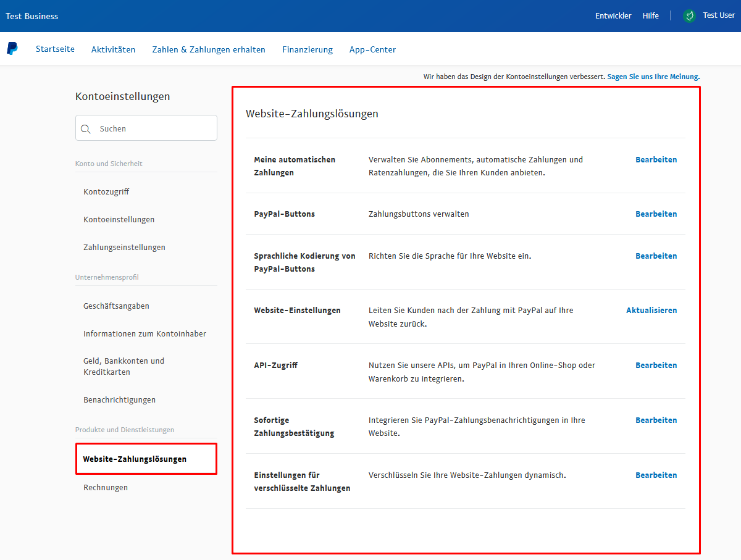The height and width of the screenshot is (560, 741).
Task: Click the Einstellungen für verschlüsselte Zahlungen label
Action: tap(302, 482)
